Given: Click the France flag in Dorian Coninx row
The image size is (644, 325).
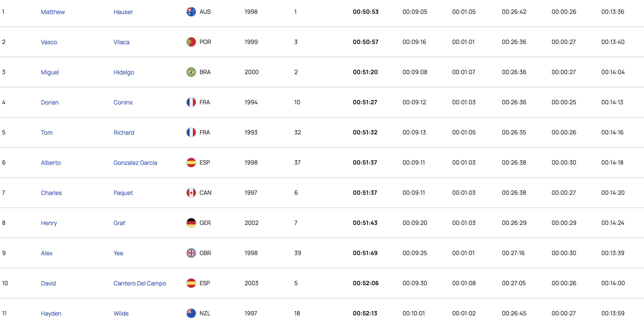Looking at the screenshot, I should click(191, 102).
